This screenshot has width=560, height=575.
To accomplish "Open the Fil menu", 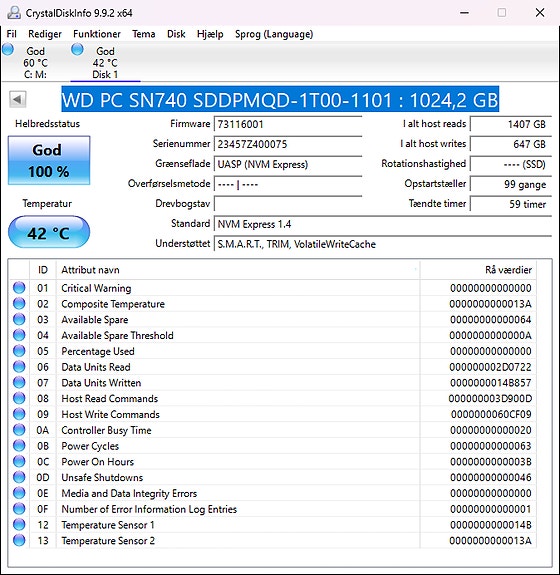I will pos(12,34).
